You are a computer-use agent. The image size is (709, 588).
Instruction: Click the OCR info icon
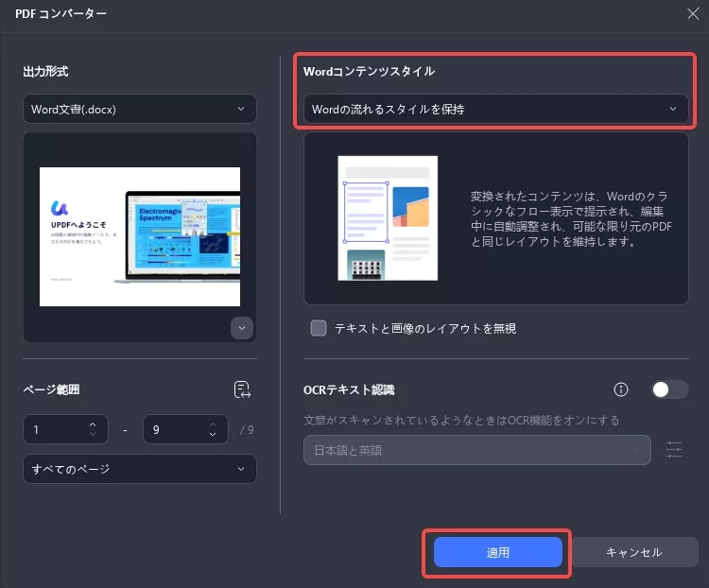[x=621, y=389]
